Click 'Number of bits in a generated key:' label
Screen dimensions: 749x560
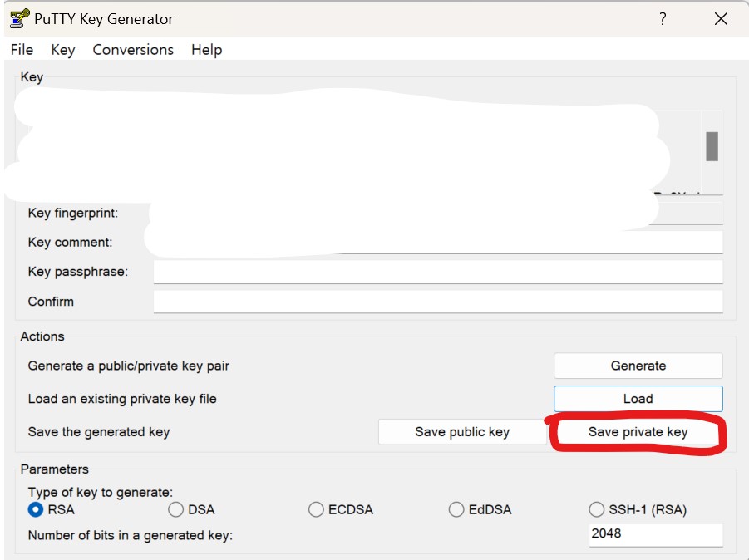[131, 535]
